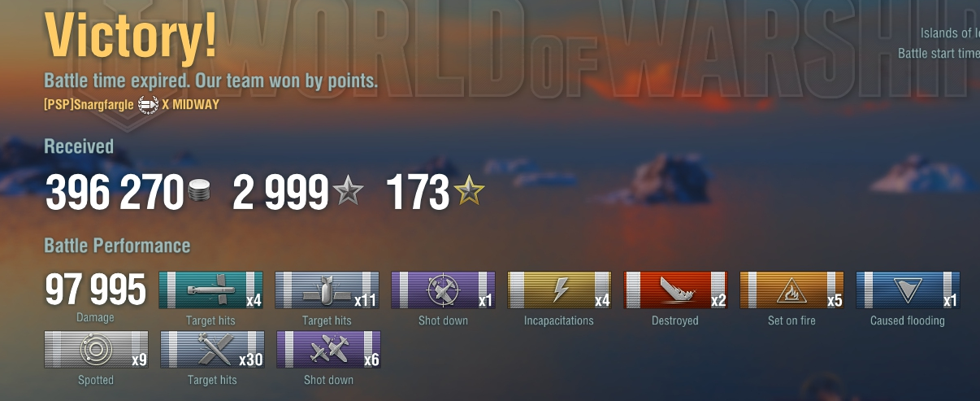Click the Incapacitations x4 lightning ribbon
Viewport: 980px width, 401px height.
point(560,290)
